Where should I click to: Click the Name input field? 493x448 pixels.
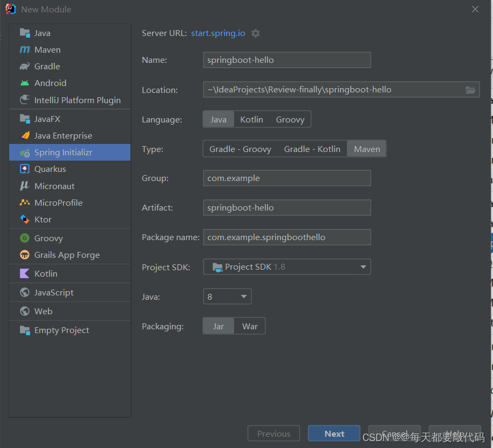point(287,60)
